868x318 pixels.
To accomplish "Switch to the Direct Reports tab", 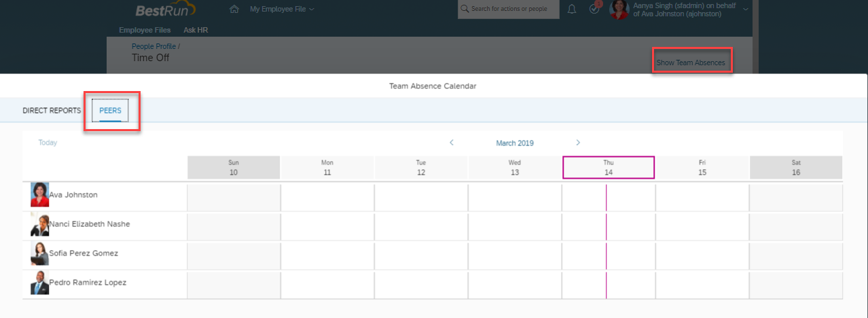I will point(52,110).
